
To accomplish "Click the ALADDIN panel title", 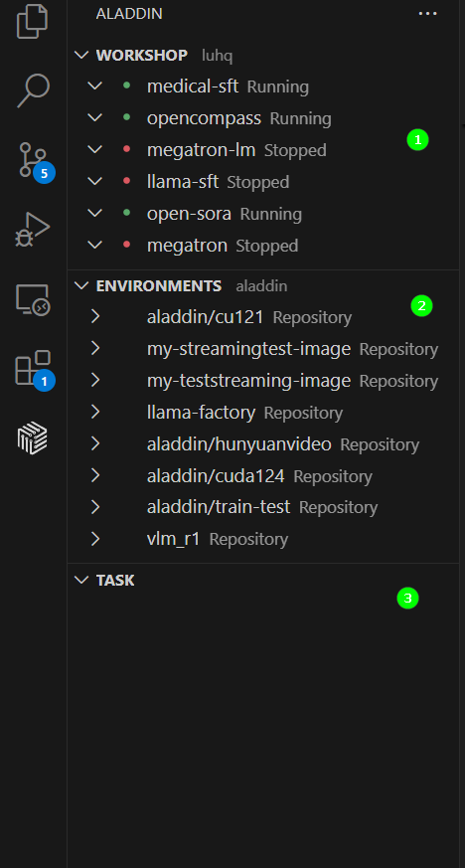I will coord(129,14).
